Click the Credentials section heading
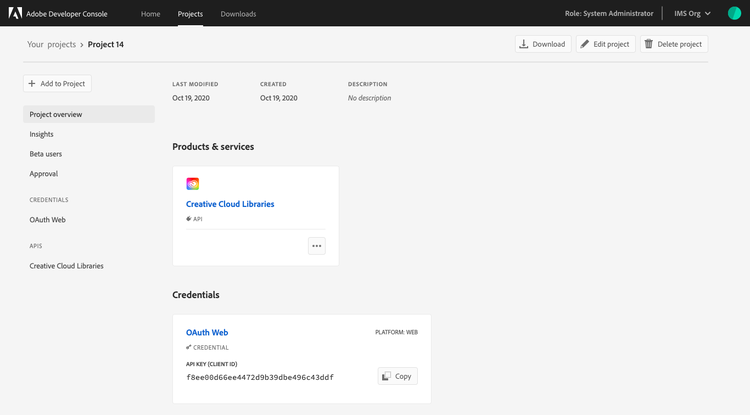750x415 pixels. [x=196, y=295]
